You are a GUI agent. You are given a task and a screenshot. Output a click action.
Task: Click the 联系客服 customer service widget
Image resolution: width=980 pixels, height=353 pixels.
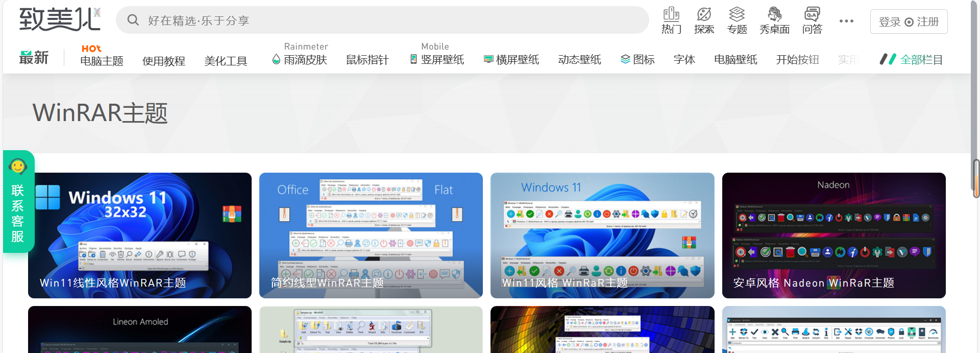tap(18, 201)
